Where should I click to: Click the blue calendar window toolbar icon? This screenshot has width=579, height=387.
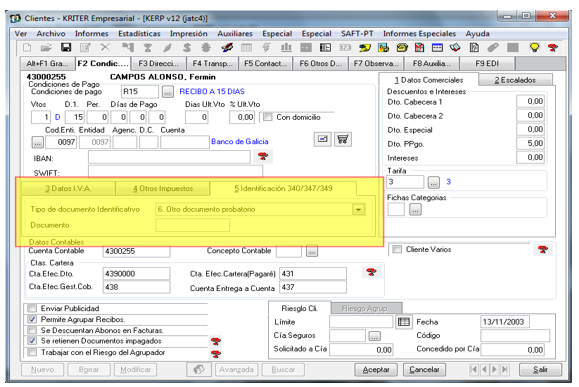(x=437, y=48)
